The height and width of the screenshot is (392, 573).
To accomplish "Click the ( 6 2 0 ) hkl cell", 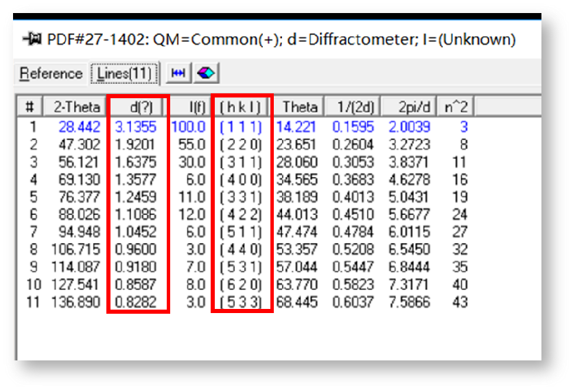I will [241, 284].
